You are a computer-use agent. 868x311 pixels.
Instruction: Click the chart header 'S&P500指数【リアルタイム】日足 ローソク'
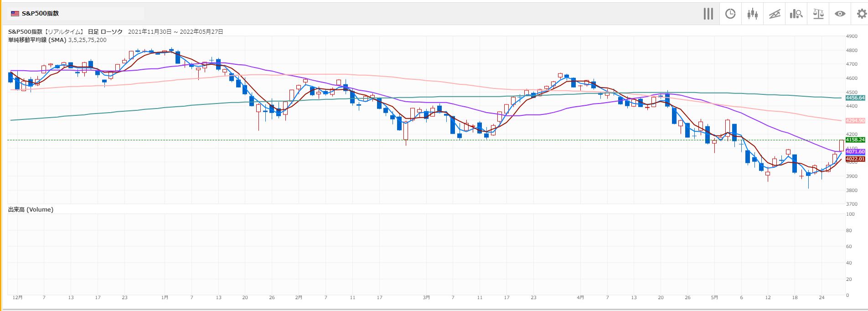point(65,32)
